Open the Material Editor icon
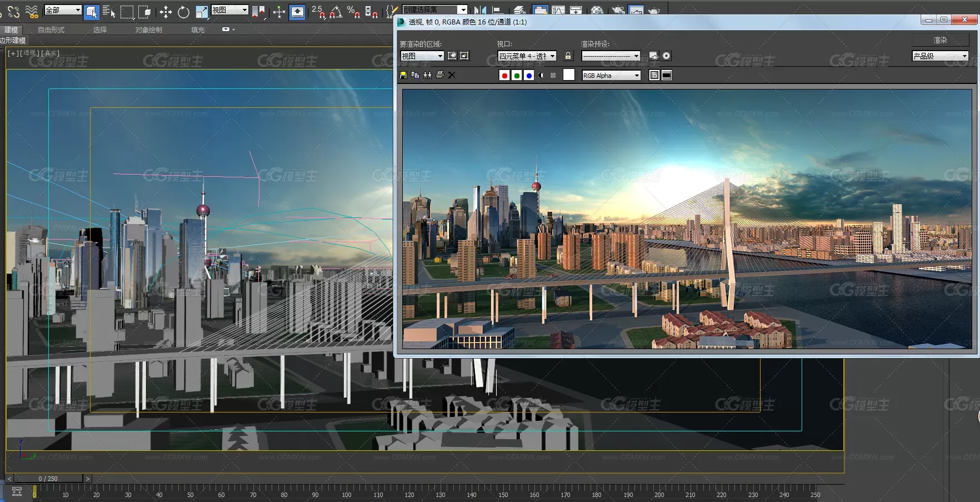This screenshot has height=502, width=980. coord(597,11)
